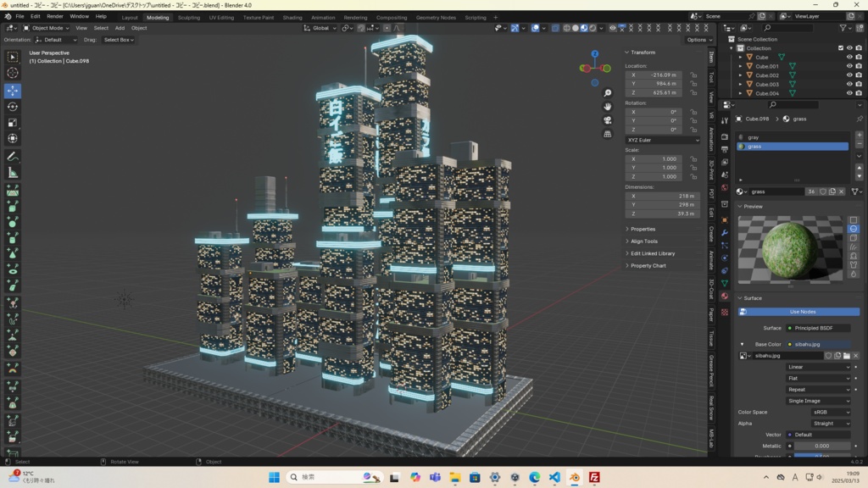Open folder icon next to sibahu.jpg
Image resolution: width=868 pixels, height=488 pixels.
[846, 356]
